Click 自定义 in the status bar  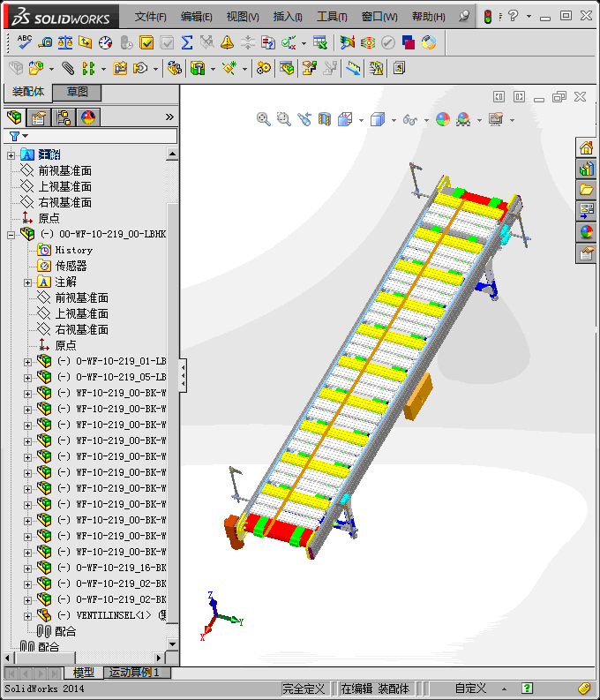coord(470,689)
